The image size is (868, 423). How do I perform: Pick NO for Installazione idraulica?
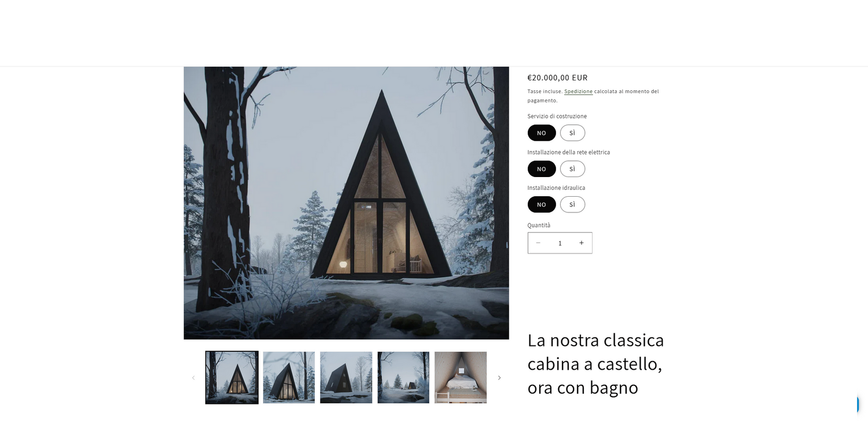tap(542, 204)
